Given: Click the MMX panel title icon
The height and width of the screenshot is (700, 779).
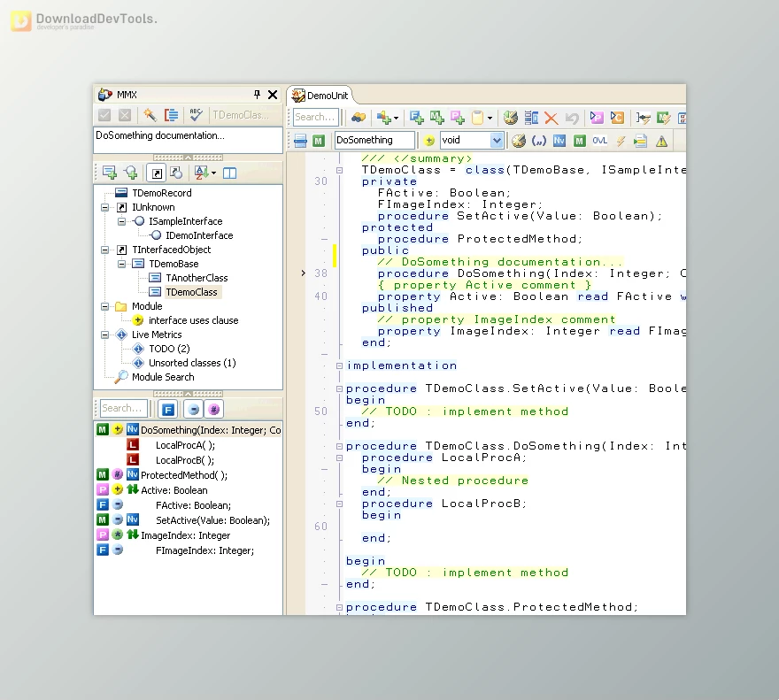Looking at the screenshot, I should [x=104, y=95].
